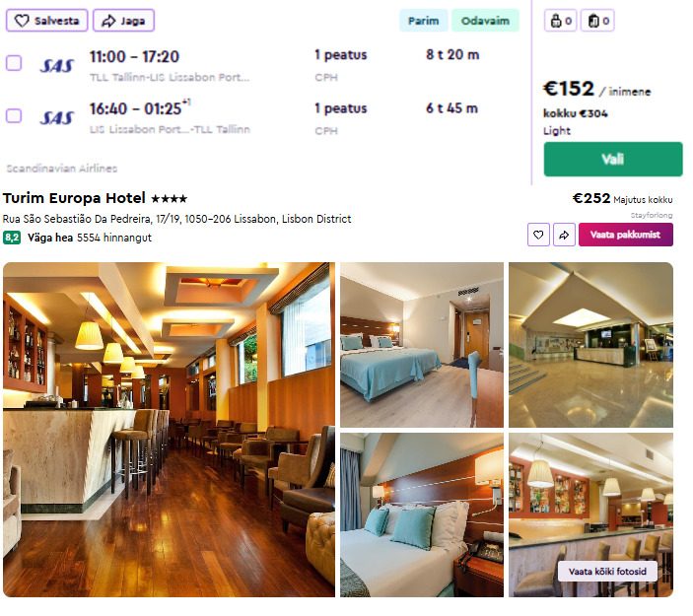Select the Odavaim tag
This screenshot has height=616, width=693.
pyautogui.click(x=485, y=21)
